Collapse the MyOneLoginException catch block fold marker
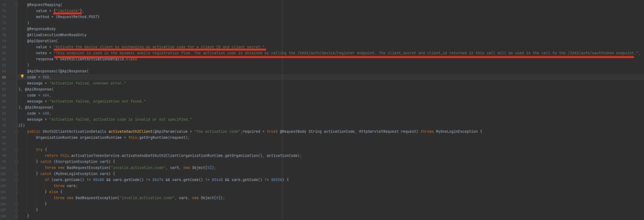This screenshot has width=644, height=220. point(17,173)
